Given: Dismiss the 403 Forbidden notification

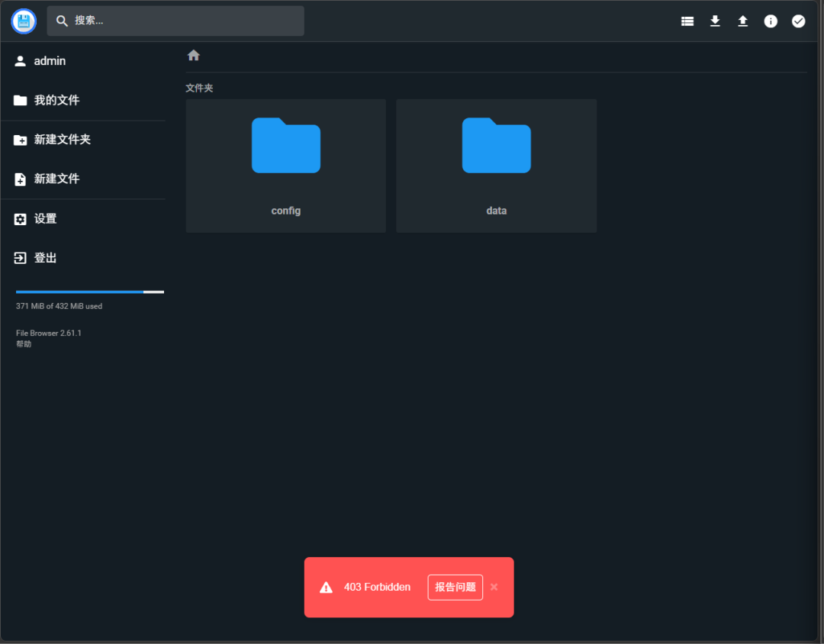Looking at the screenshot, I should click(x=494, y=587).
